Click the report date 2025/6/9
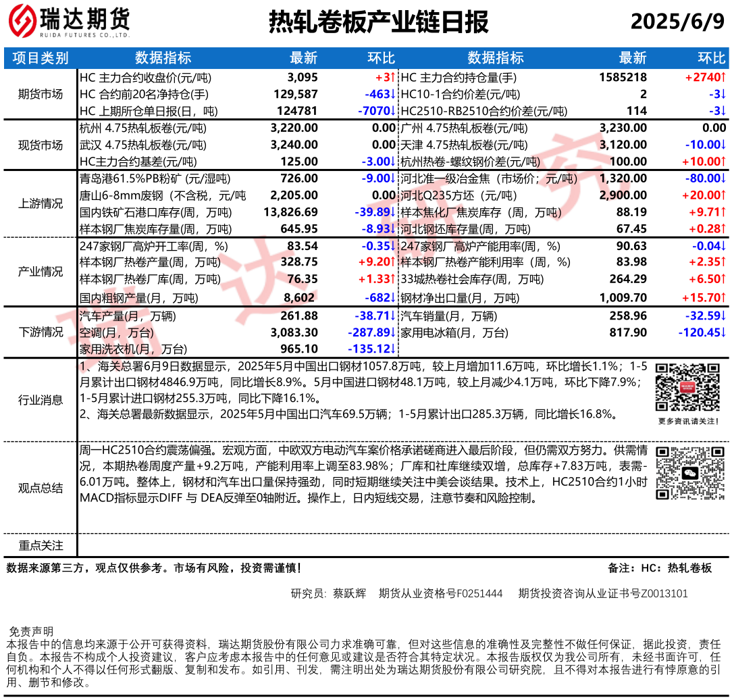This screenshot has height=700, width=732. pyautogui.click(x=677, y=22)
